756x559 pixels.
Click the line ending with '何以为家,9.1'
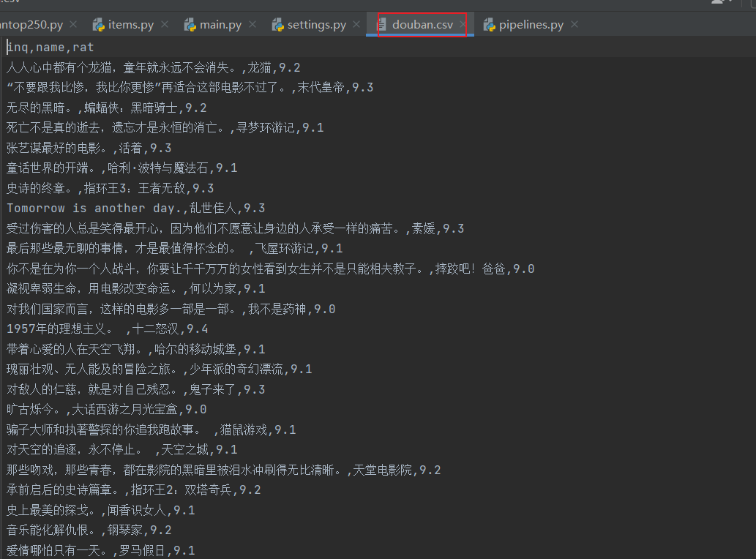[136, 289]
